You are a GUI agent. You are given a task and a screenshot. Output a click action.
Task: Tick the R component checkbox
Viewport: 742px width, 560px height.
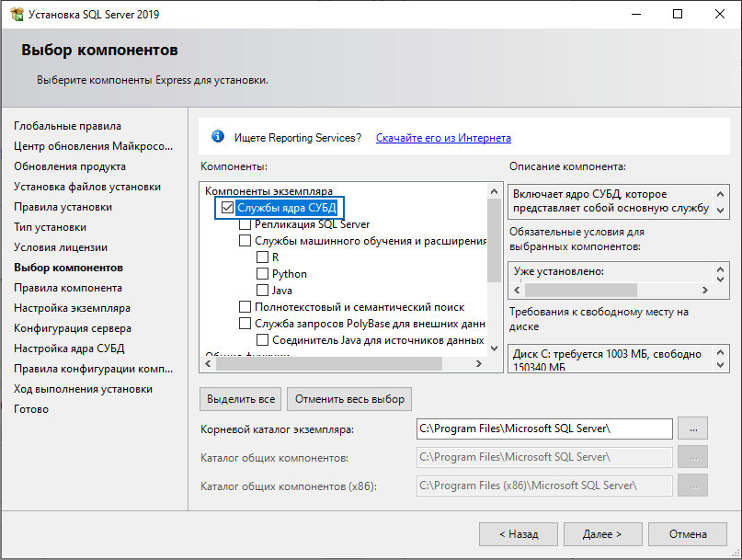[x=262, y=257]
